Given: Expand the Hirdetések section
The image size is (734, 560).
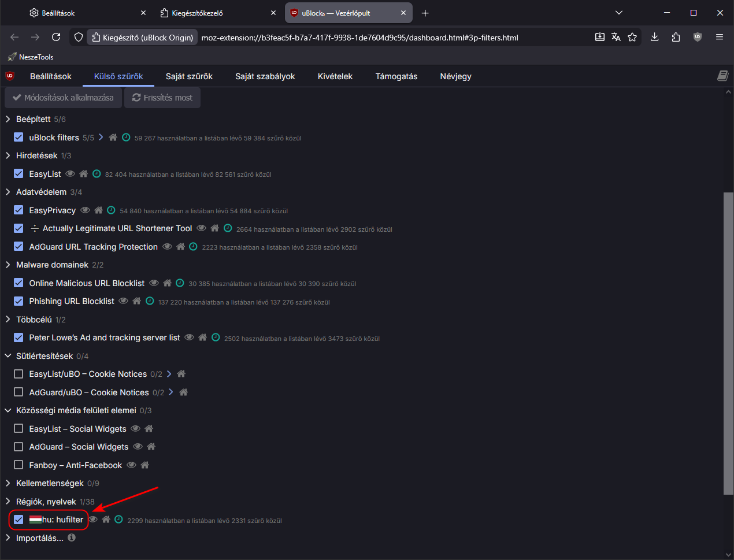Looking at the screenshot, I should [x=8, y=155].
